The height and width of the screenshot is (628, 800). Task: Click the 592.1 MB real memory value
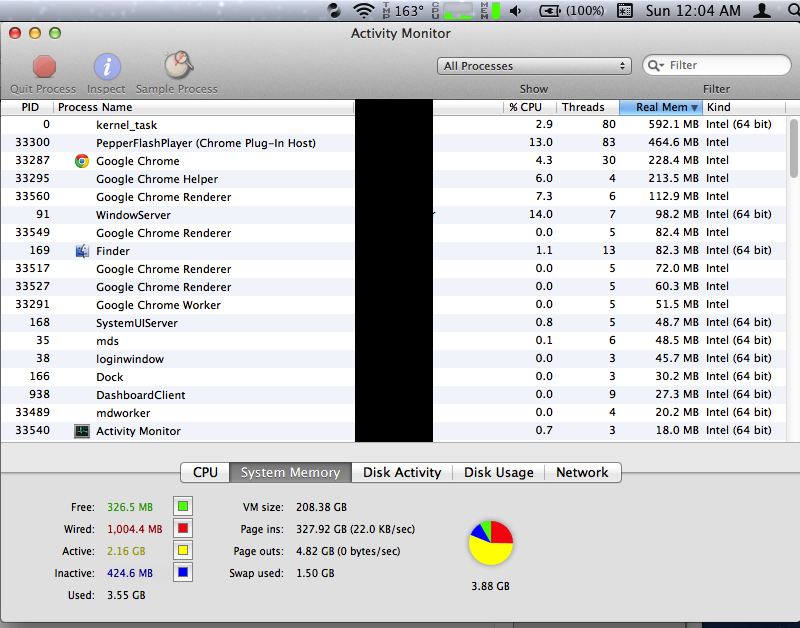[673, 124]
